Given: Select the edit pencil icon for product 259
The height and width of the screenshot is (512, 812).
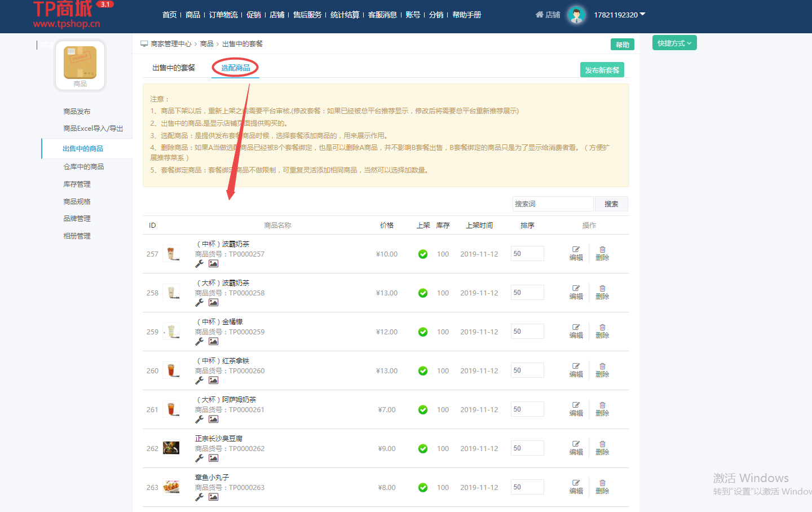Looking at the screenshot, I should point(575,326).
